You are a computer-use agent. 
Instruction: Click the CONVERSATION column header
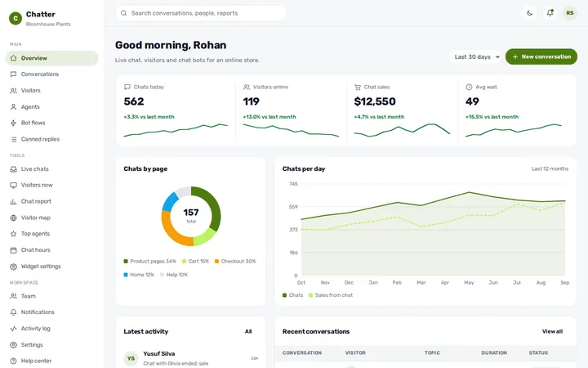[x=302, y=353]
